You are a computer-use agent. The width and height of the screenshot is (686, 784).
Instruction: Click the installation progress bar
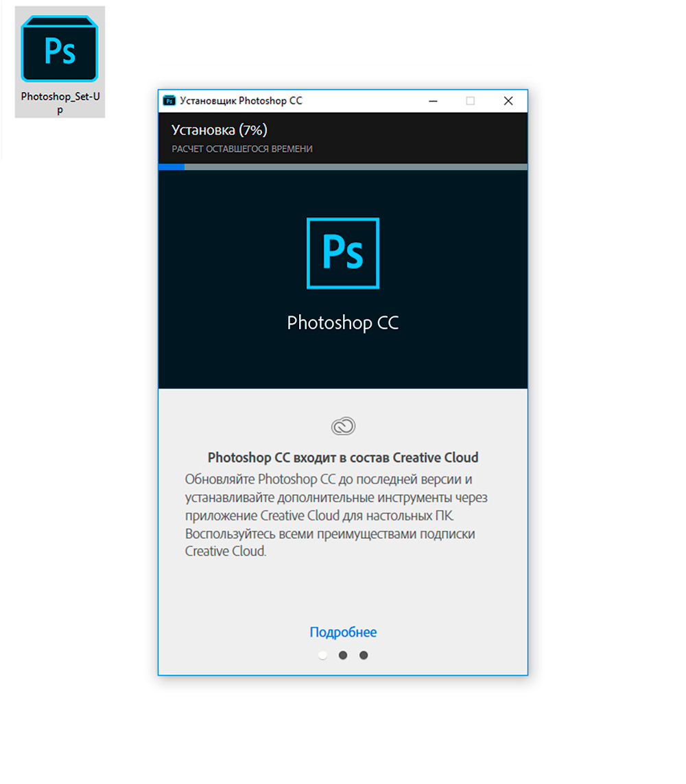point(343,167)
